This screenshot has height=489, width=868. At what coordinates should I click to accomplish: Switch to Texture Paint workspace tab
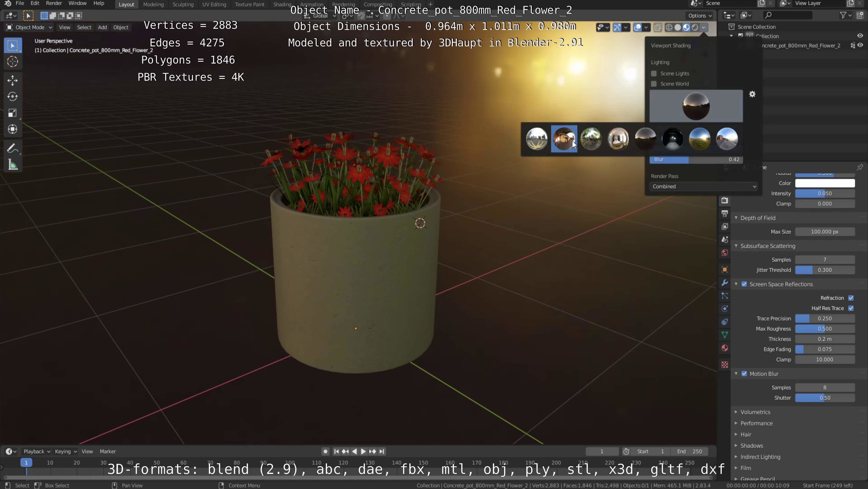tap(250, 4)
